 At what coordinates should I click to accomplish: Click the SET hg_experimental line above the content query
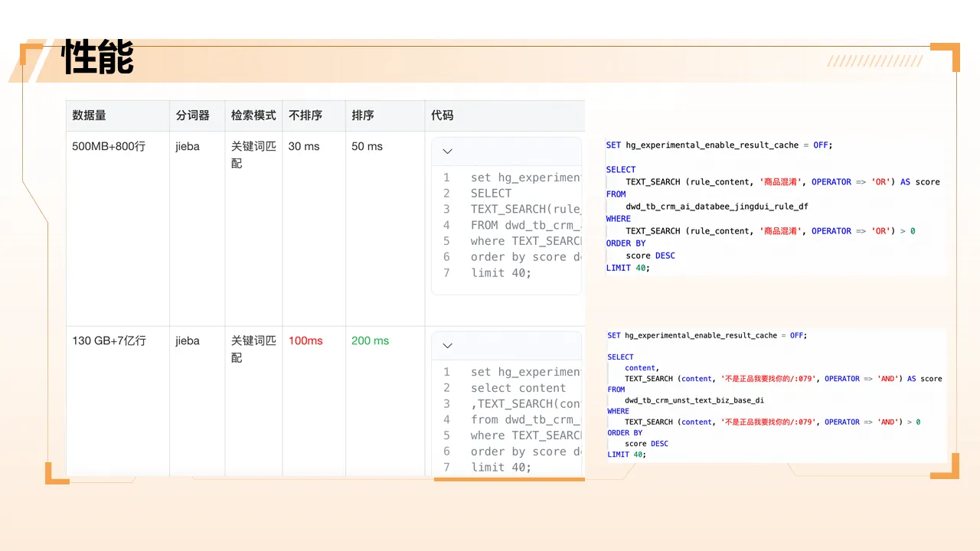click(x=707, y=335)
